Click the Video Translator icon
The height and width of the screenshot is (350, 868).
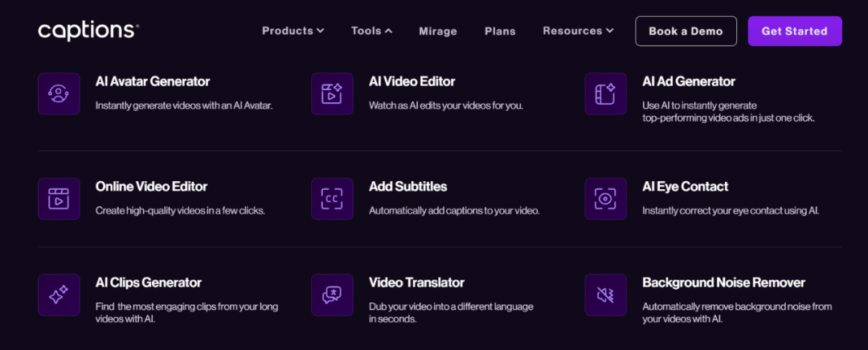coord(332,295)
